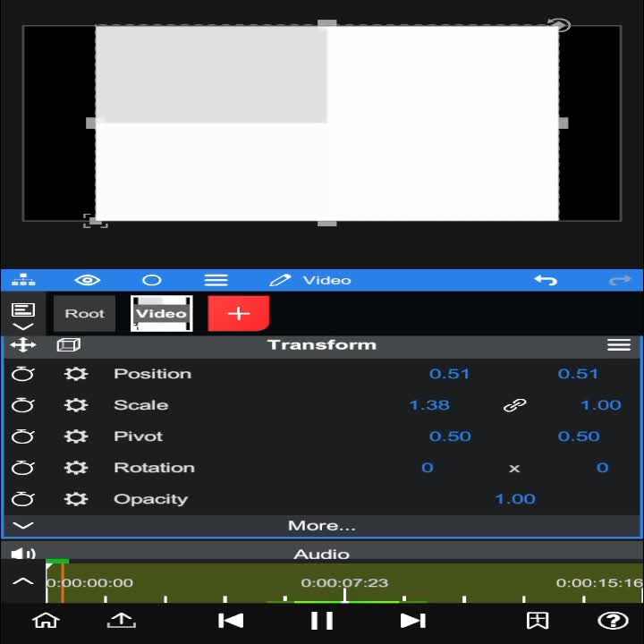Select the Root layer tab
644x644 pixels.
85,313
